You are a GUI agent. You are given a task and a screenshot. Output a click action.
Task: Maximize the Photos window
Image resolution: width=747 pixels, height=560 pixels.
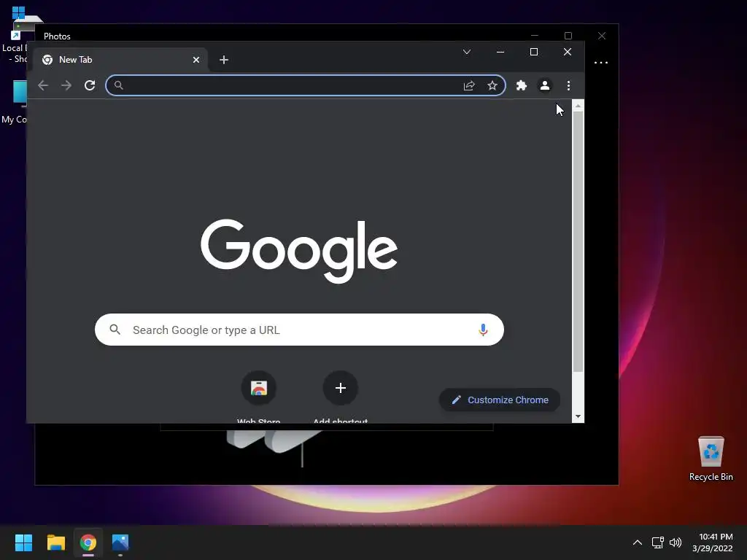coord(568,36)
